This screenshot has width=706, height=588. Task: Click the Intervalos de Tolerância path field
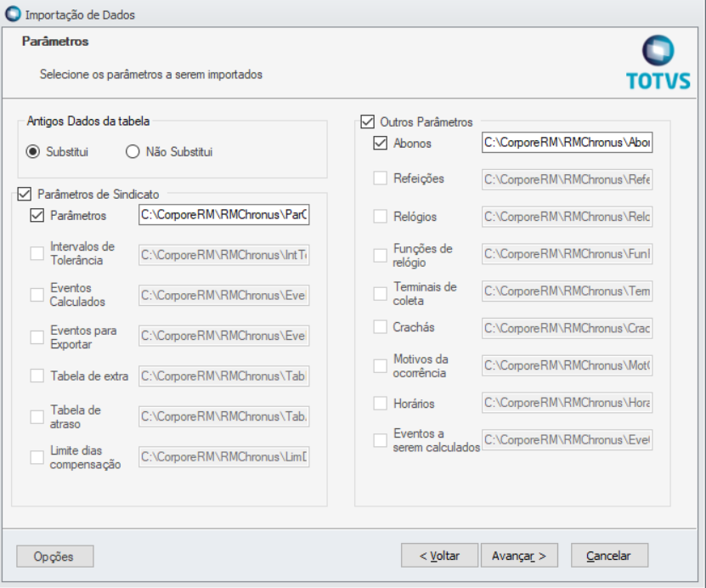(x=223, y=255)
